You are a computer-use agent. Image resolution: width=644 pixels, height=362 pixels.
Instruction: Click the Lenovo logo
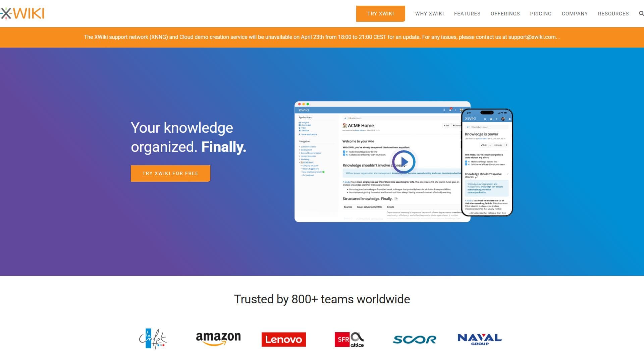(x=284, y=340)
